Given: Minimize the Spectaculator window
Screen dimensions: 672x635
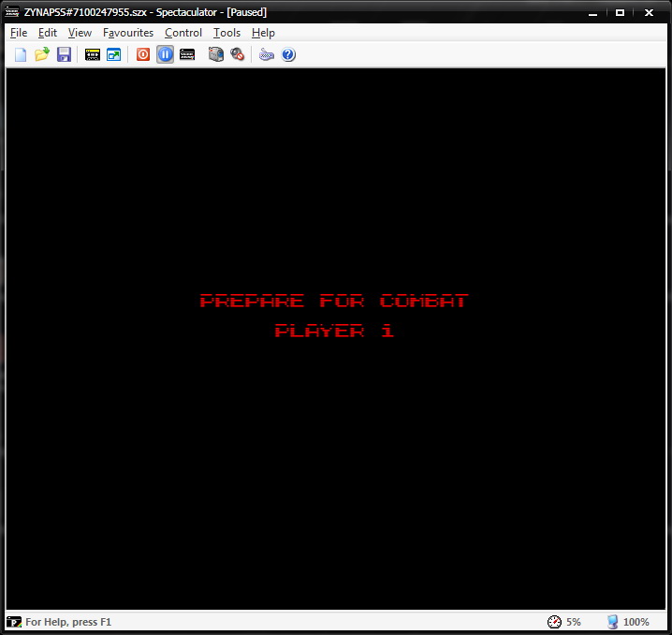Looking at the screenshot, I should tap(592, 13).
